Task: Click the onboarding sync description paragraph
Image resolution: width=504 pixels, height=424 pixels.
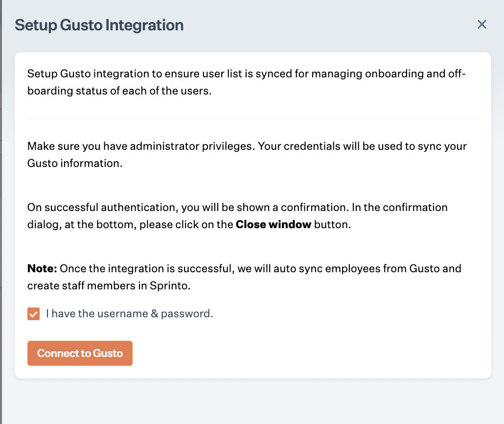Action: [247, 82]
